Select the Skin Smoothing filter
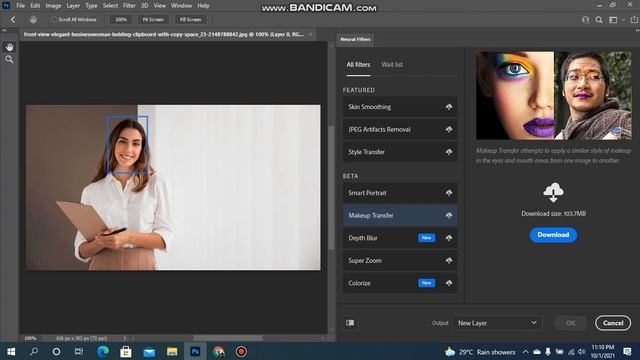640x360 pixels. [400, 107]
